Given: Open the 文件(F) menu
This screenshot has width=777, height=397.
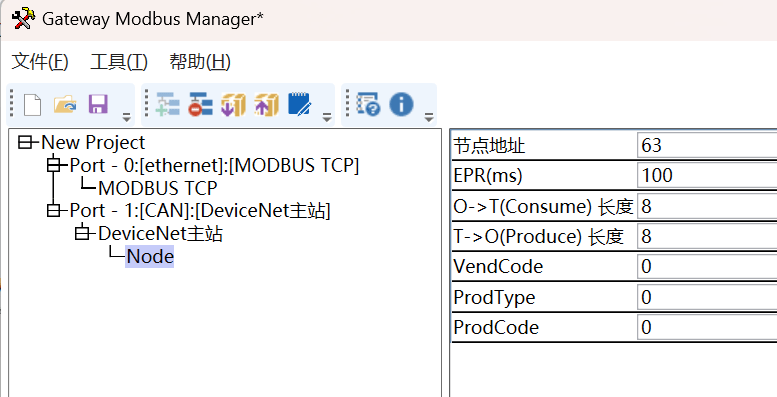Looking at the screenshot, I should 40,62.
